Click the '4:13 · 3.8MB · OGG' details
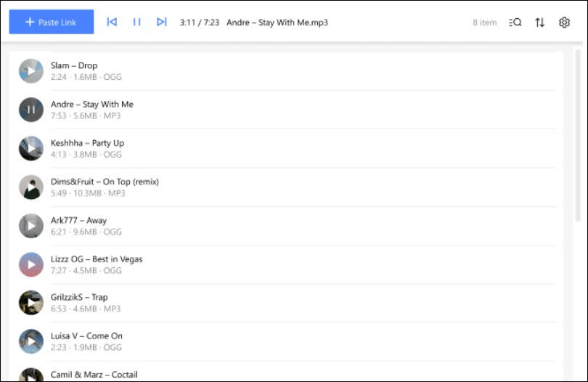This screenshot has width=588, height=382. click(x=86, y=154)
